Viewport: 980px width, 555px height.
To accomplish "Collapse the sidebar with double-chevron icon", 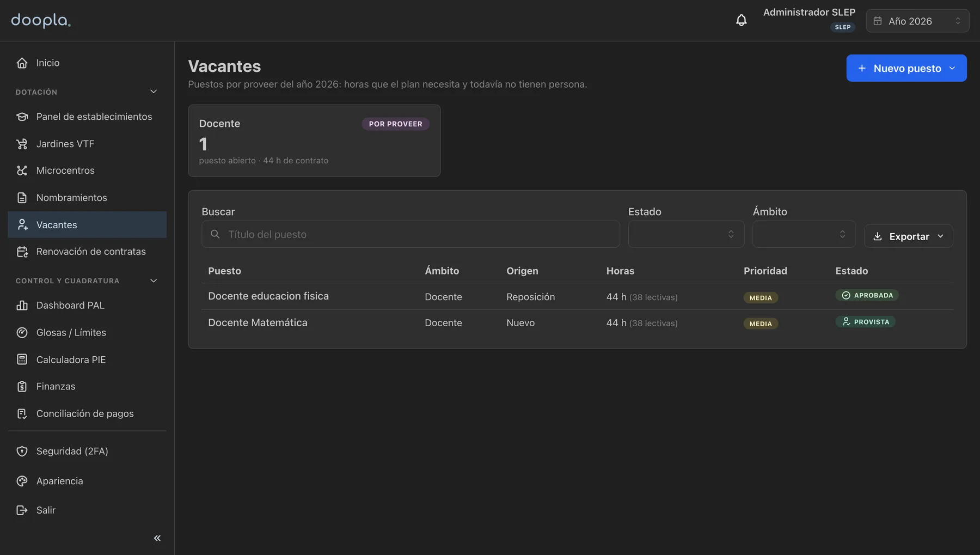I will click(x=157, y=538).
